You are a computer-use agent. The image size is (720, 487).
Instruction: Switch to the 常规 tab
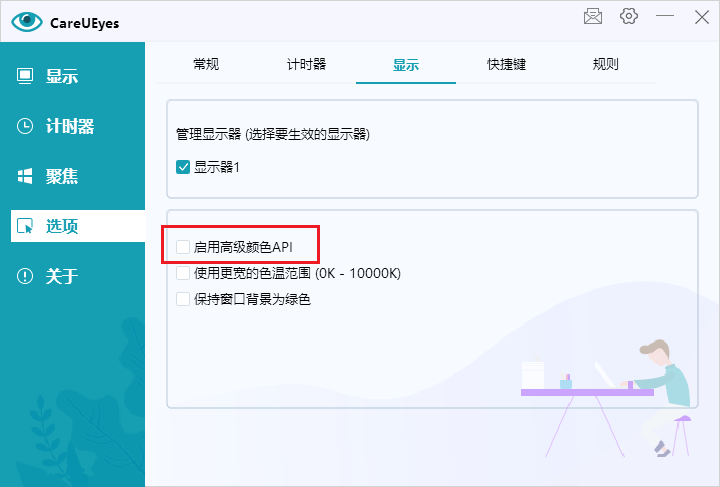tap(206, 64)
